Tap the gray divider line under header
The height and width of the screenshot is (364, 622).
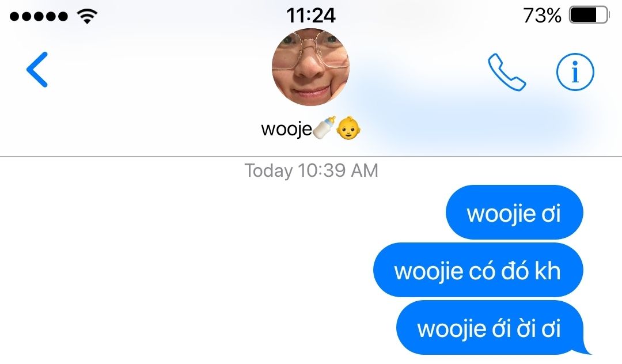[311, 157]
